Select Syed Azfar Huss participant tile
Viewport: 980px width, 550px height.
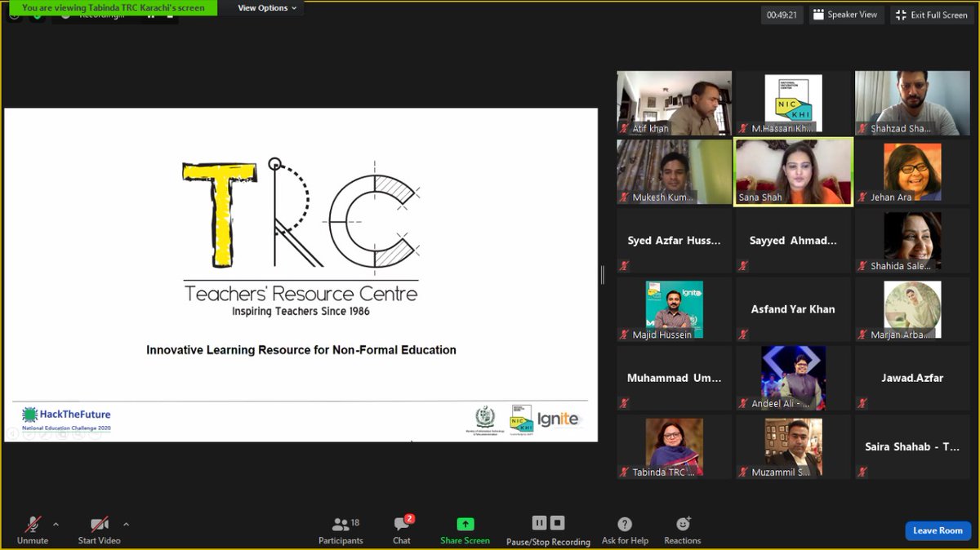675,241
